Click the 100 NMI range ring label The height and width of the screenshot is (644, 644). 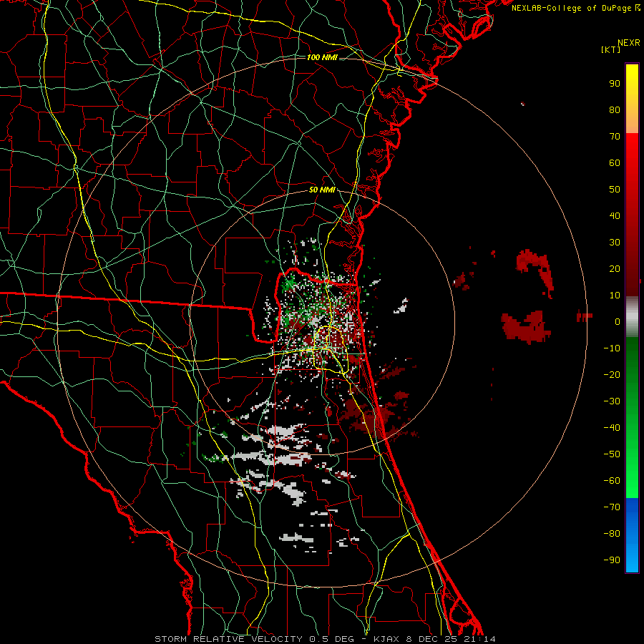tap(322, 57)
